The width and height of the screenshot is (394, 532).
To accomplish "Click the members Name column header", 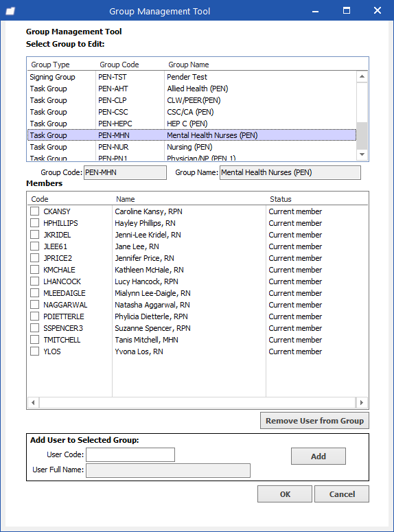I will coord(125,199).
